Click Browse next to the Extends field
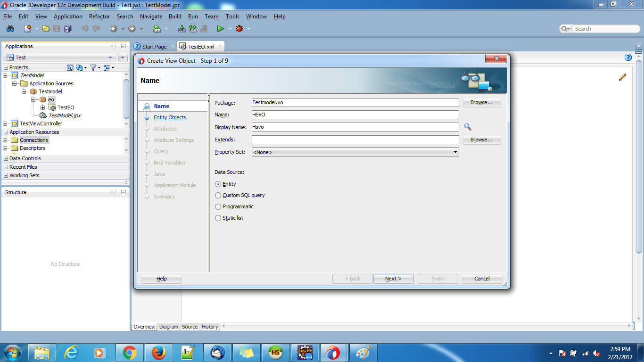 (481, 140)
